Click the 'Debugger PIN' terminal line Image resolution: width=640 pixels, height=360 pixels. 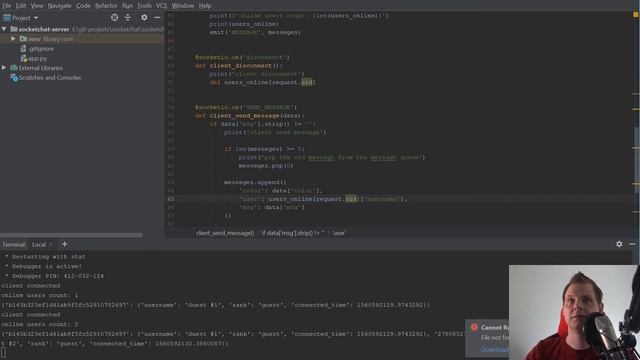54,276
